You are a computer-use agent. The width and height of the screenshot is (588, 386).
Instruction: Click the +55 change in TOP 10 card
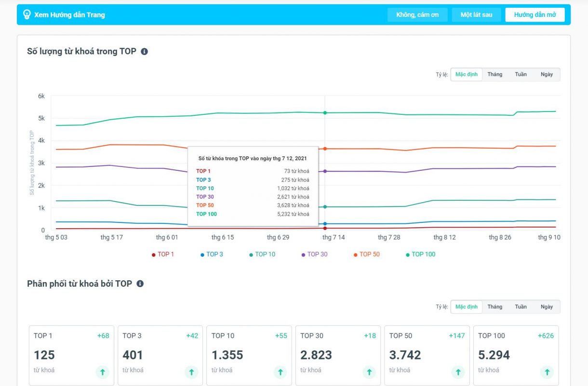click(281, 336)
